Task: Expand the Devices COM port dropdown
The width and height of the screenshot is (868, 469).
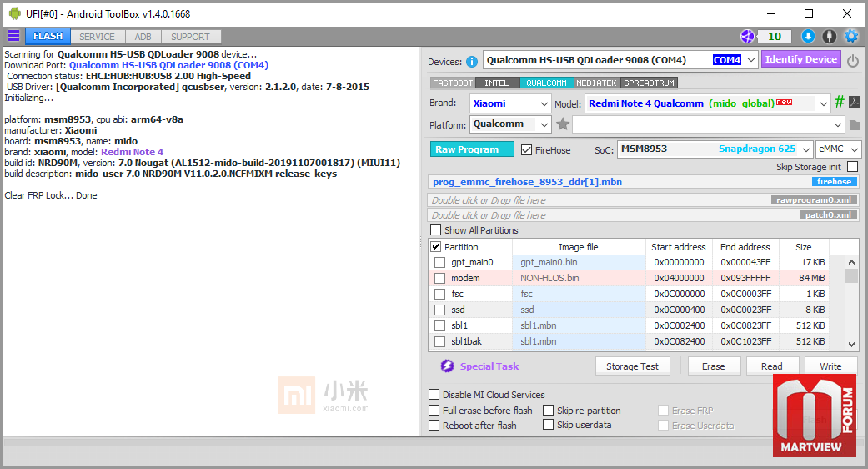Action: tap(750, 60)
